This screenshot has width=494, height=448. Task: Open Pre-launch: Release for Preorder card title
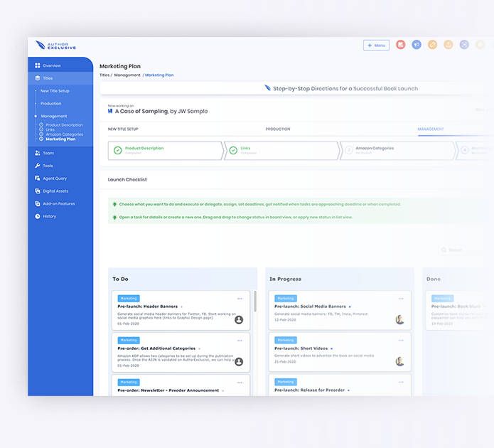(309, 390)
